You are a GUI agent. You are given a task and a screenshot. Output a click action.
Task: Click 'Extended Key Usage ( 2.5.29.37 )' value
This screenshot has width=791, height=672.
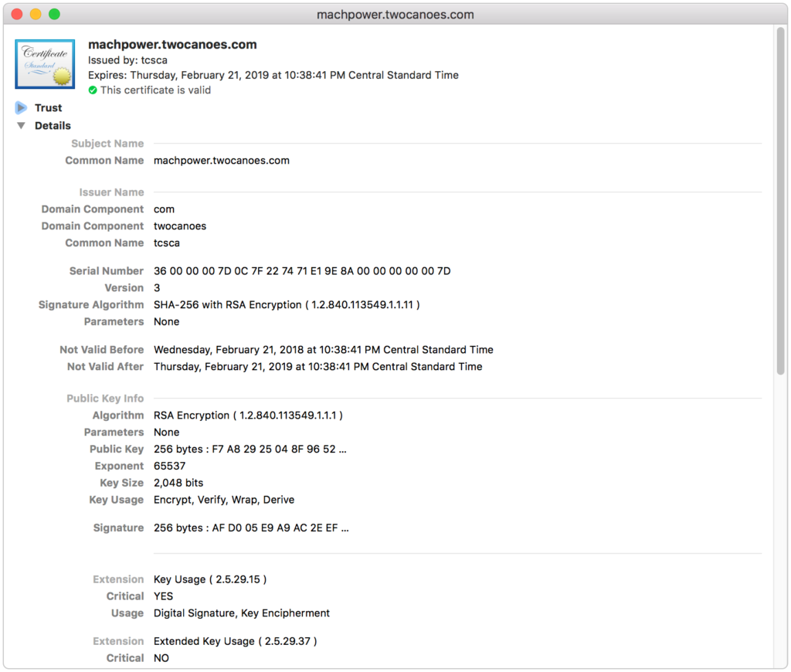coord(236,641)
